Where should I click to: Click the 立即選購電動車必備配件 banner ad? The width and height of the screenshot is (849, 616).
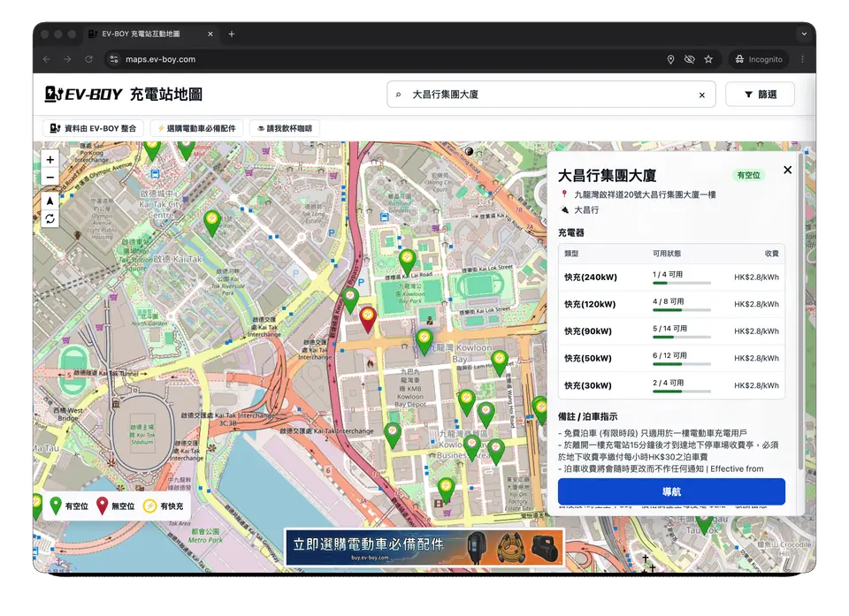(x=424, y=546)
